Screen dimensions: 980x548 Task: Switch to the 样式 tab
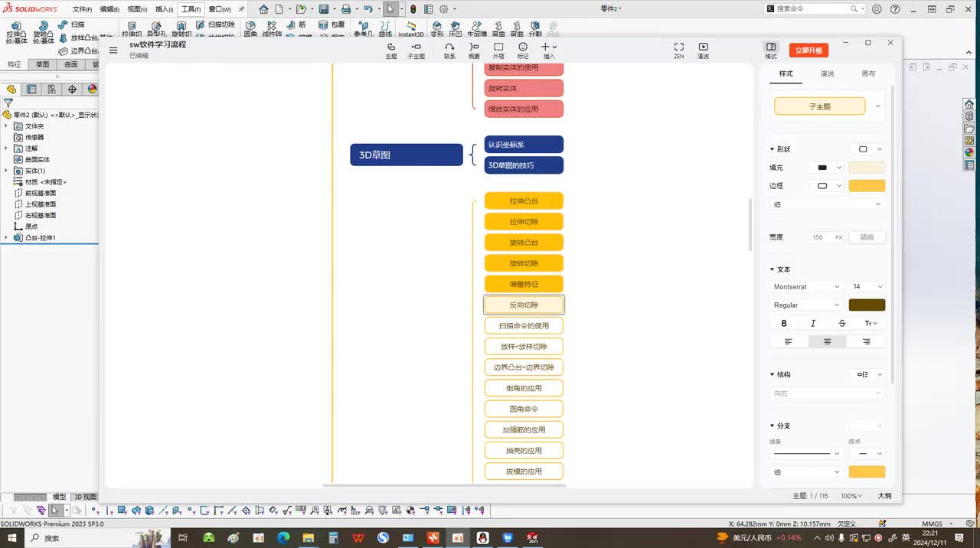coord(786,73)
